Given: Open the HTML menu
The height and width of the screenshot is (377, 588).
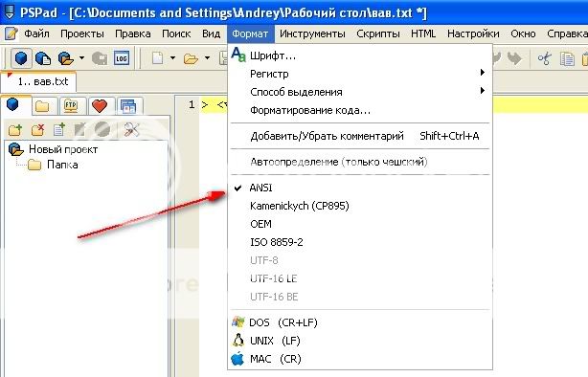Looking at the screenshot, I should [423, 33].
